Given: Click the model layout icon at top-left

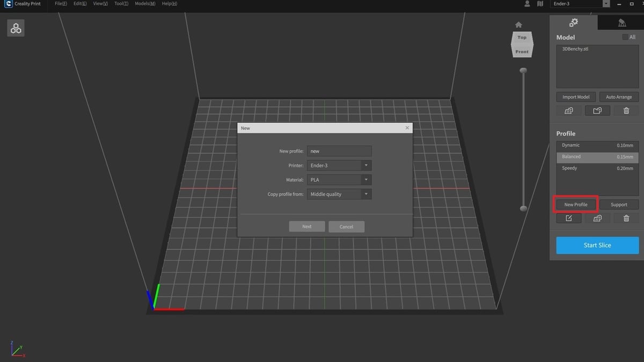Looking at the screenshot, I should point(16,28).
